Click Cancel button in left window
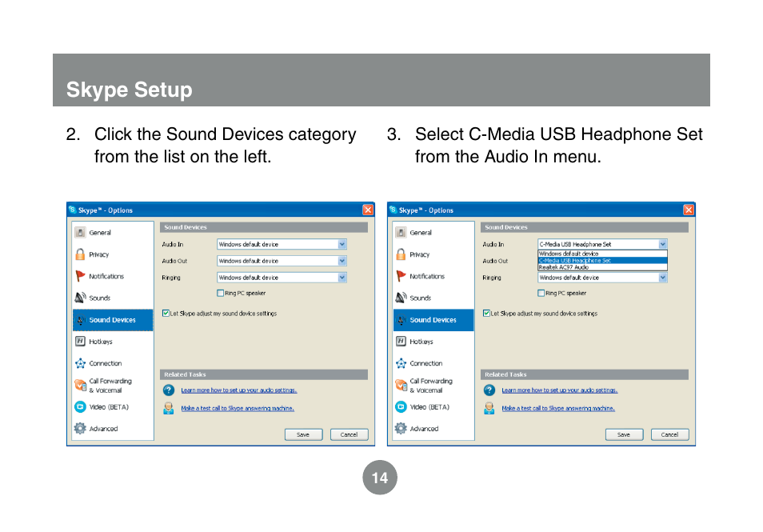The width and height of the screenshot is (763, 532). tap(350, 434)
